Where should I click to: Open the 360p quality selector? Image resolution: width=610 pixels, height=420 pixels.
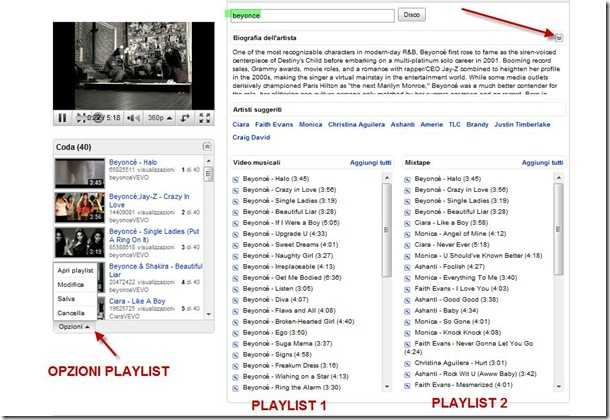tap(160, 117)
